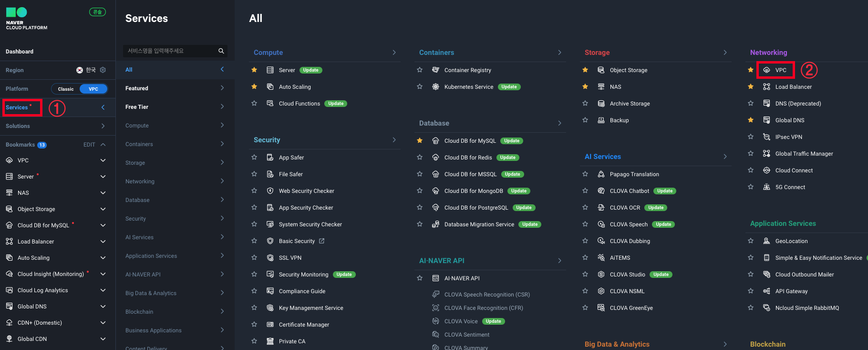Click the Backup service icon
Viewport: 868px width, 350px height.
(601, 120)
